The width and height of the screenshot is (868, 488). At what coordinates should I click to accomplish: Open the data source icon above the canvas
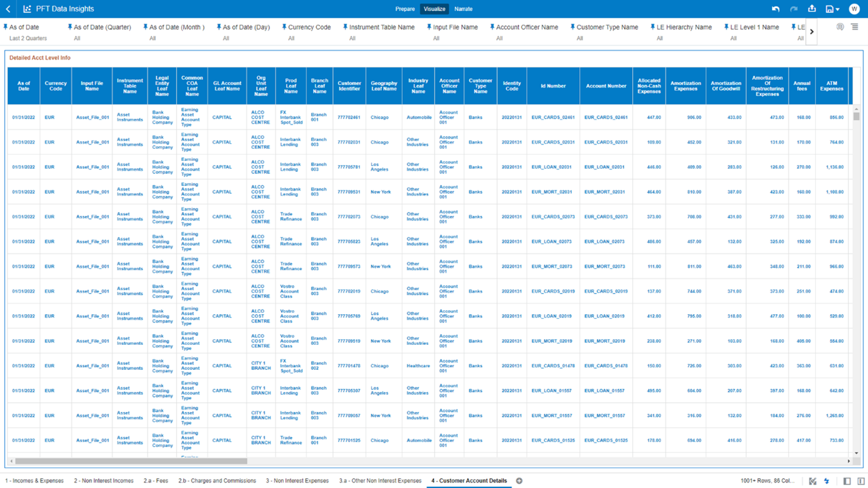[840, 27]
